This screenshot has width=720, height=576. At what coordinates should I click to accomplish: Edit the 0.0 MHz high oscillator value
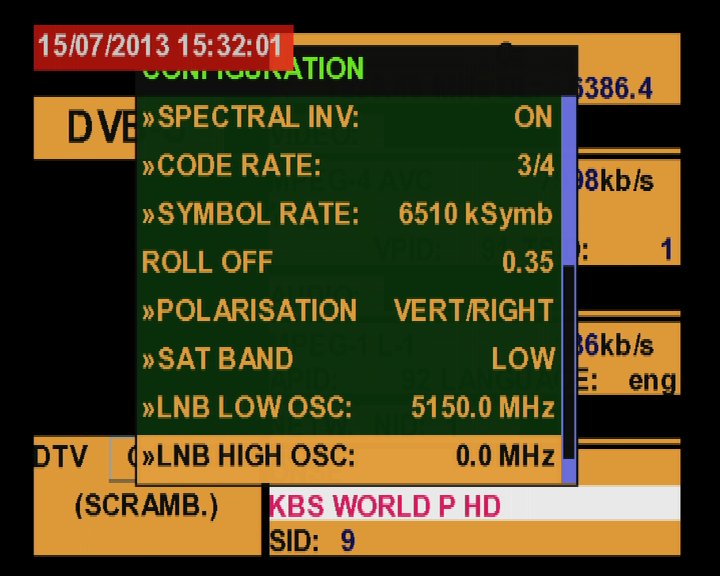coord(505,457)
